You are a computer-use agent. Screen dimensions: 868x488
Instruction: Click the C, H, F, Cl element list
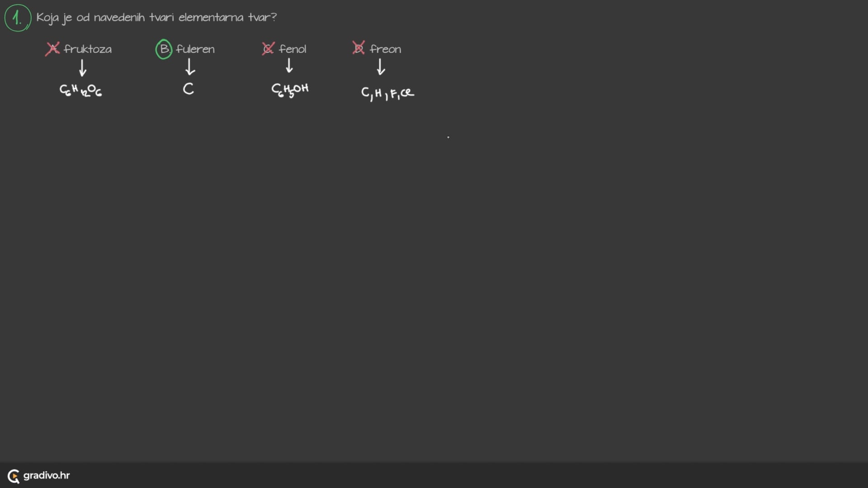(387, 93)
